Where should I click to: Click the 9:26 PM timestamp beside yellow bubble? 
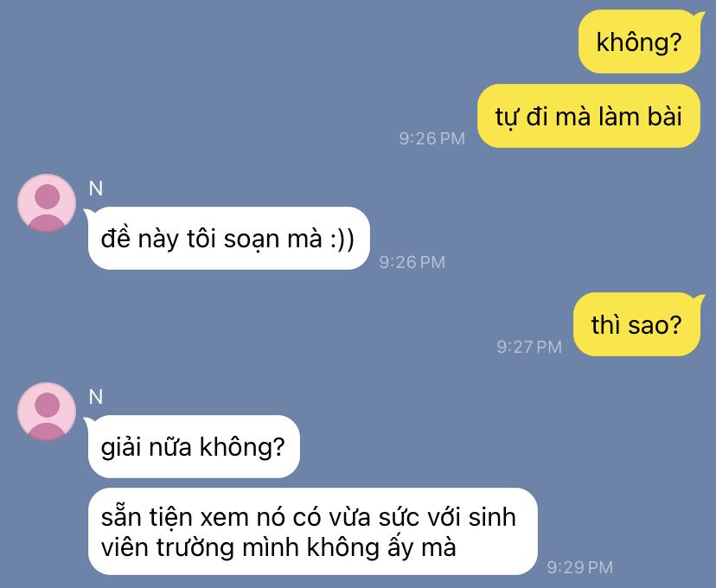[x=432, y=138]
